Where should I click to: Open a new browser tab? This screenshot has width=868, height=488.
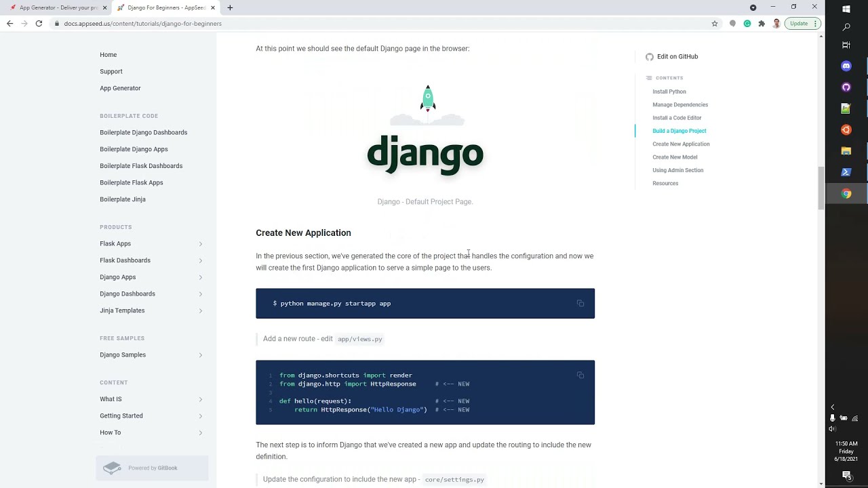coord(230,7)
